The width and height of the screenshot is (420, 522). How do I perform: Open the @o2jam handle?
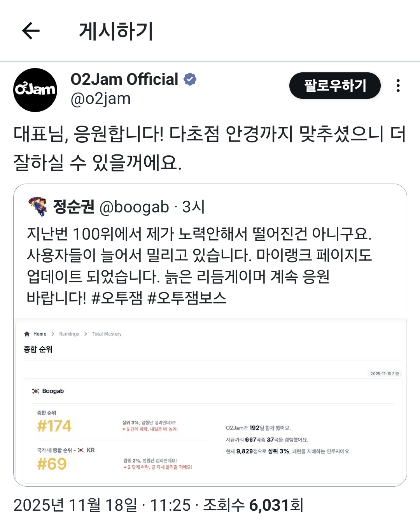tap(100, 99)
